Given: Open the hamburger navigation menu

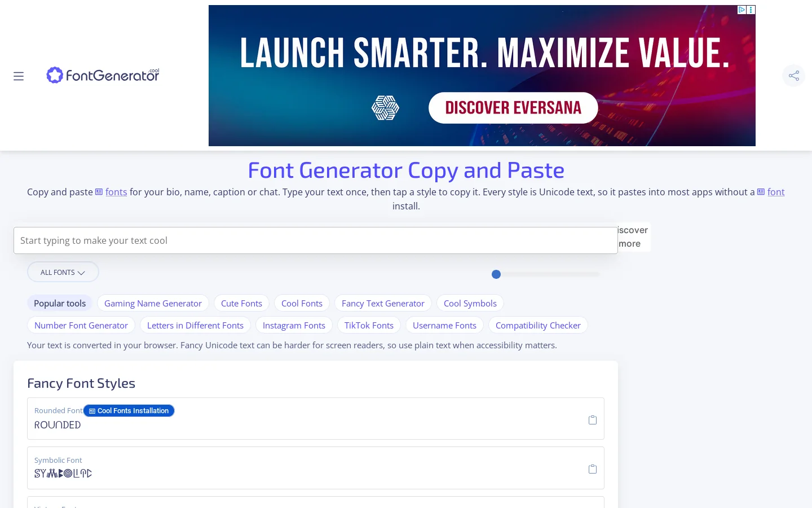Looking at the screenshot, I should (x=19, y=76).
